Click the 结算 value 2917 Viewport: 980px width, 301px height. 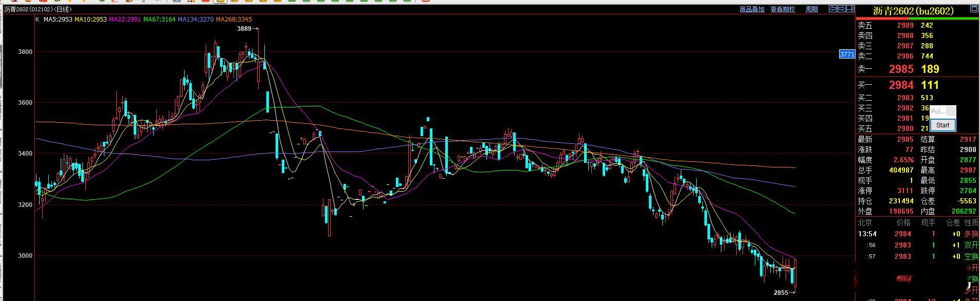coord(968,139)
